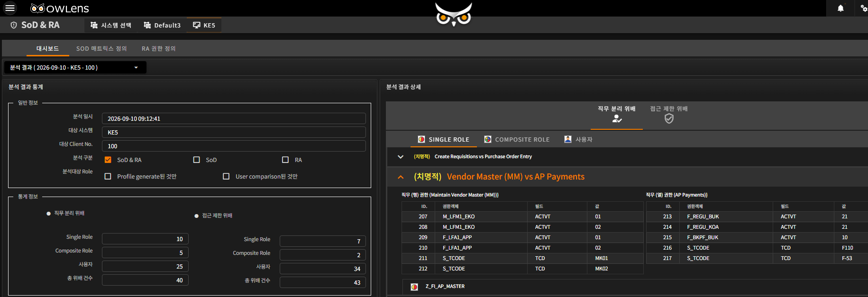Image resolution: width=868 pixels, height=297 pixels.
Task: Select the 직무 분리 위배 statistics bullet
Action: pyautogui.click(x=48, y=214)
